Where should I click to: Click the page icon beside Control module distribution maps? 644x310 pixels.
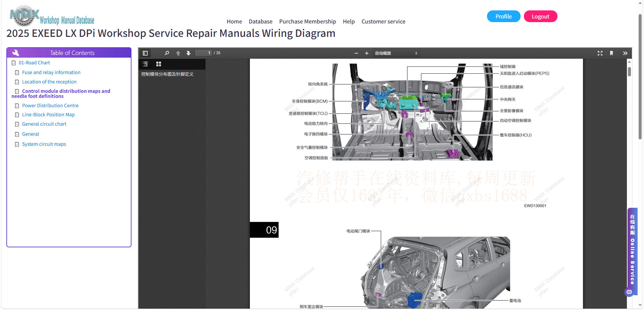[17, 91]
